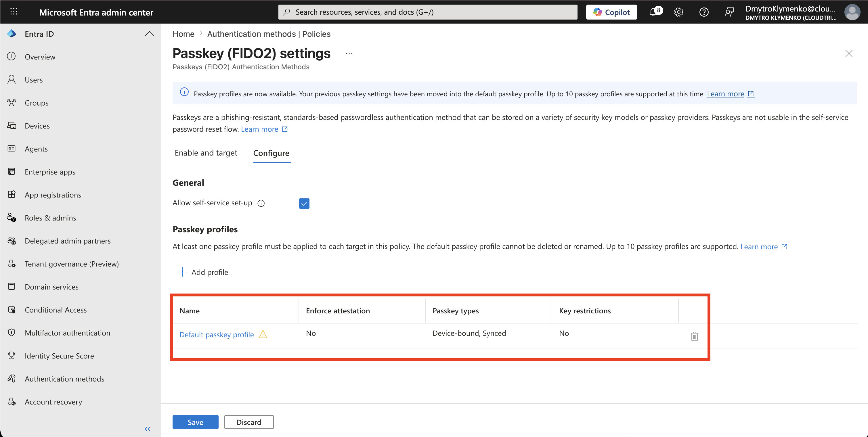Image resolution: width=868 pixels, height=437 pixels.
Task: Click the Delegated admin partners icon
Action: coord(12,241)
